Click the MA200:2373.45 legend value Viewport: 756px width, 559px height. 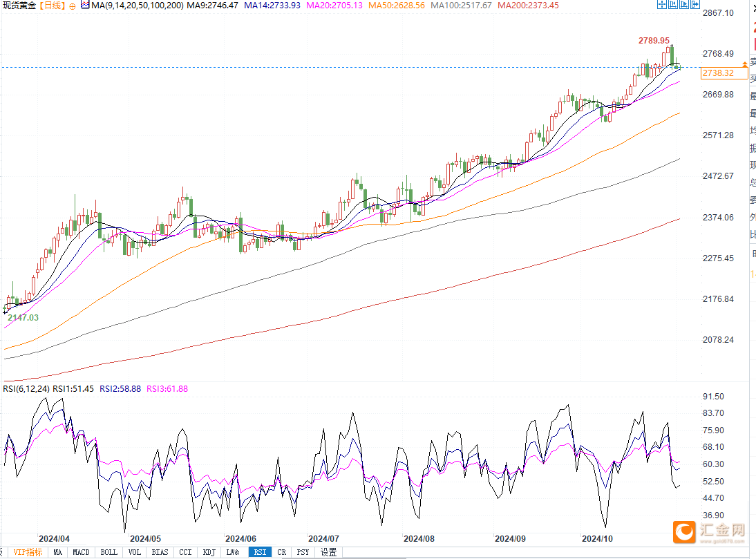coord(529,6)
